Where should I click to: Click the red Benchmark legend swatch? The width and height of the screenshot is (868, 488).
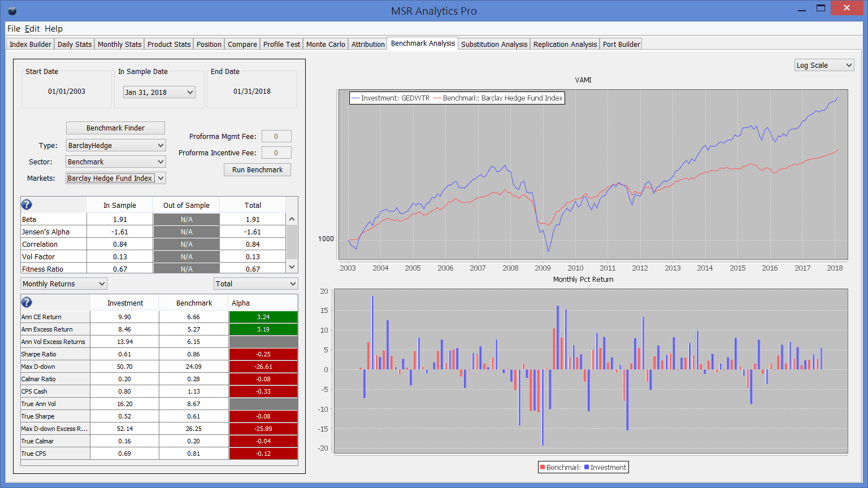click(x=542, y=467)
